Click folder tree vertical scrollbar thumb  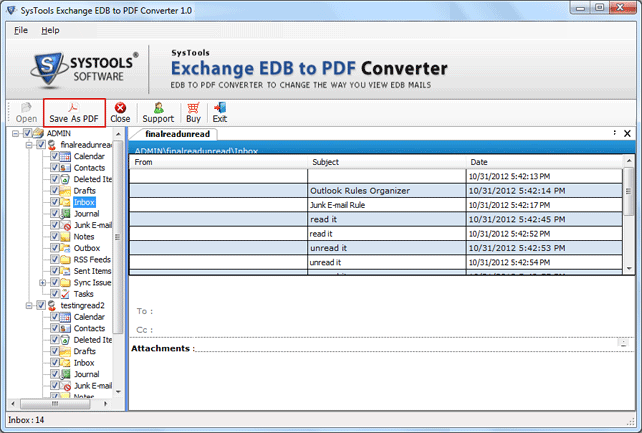pos(118,237)
